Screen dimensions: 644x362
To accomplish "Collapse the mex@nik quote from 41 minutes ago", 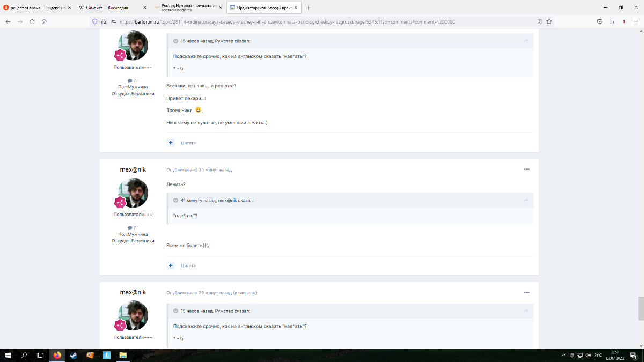I will point(175,200).
